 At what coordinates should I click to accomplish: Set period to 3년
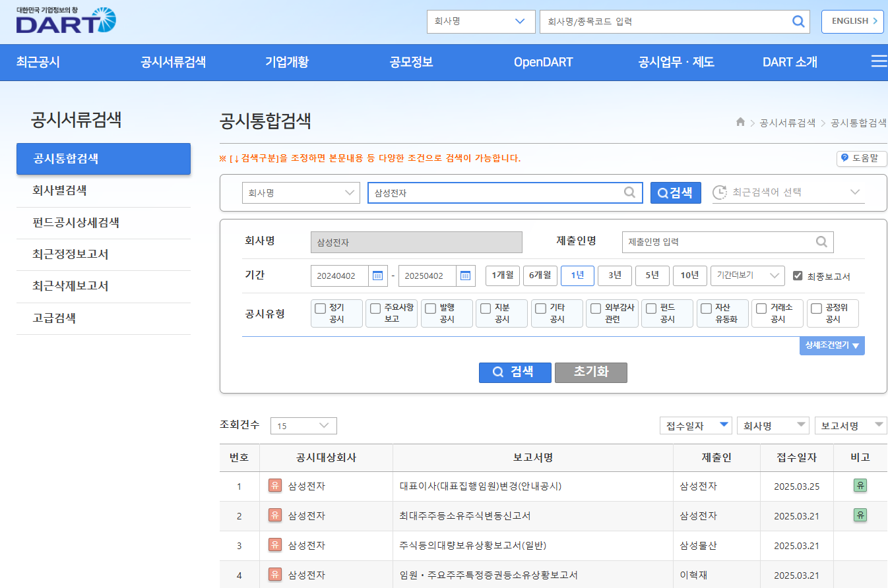tap(615, 276)
